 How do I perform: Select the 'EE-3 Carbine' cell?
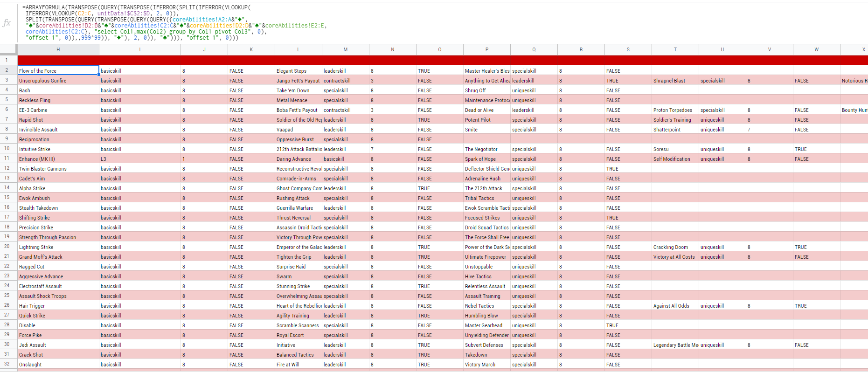click(58, 110)
